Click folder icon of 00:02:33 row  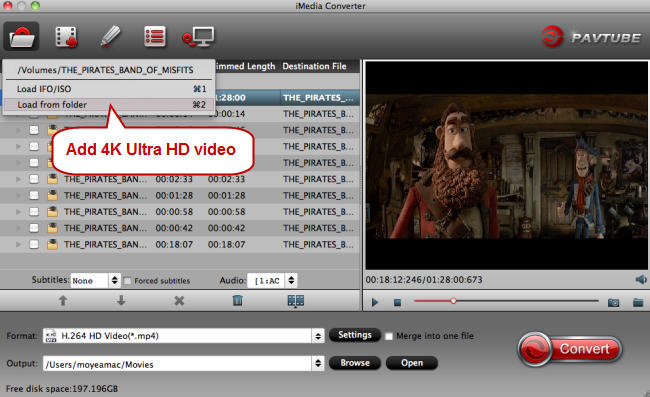coord(52,179)
